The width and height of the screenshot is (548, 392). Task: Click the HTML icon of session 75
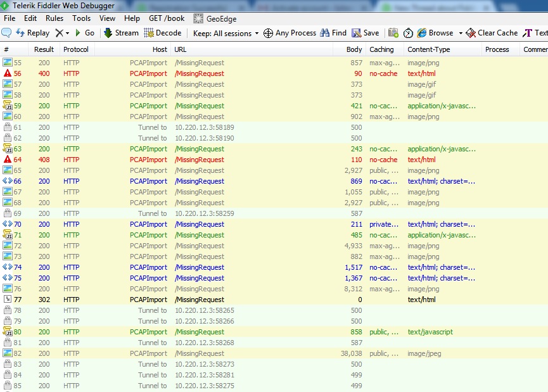[x=8, y=278]
